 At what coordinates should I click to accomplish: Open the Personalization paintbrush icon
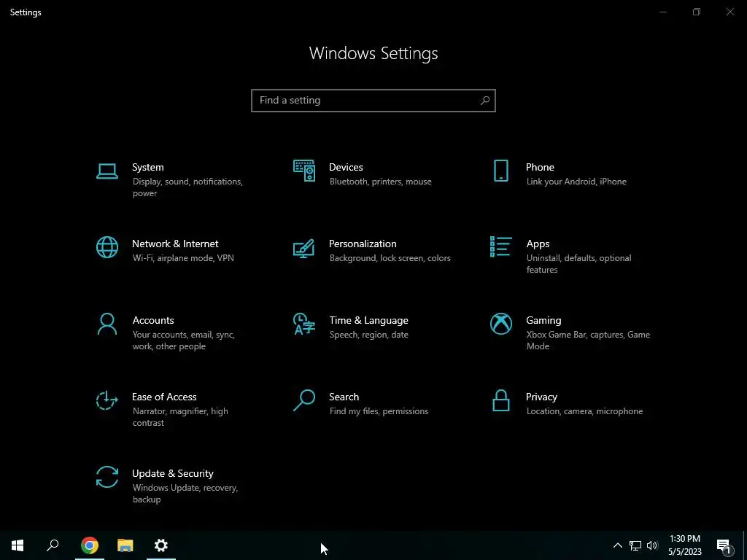304,248
